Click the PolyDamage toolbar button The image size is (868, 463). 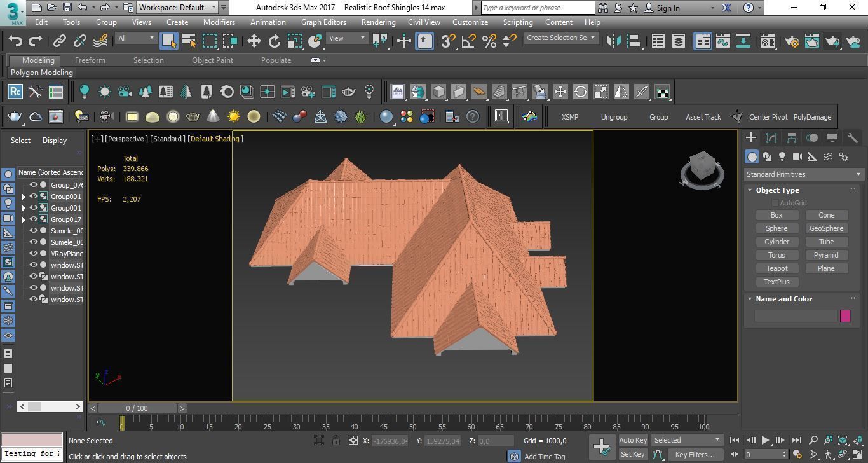[x=812, y=117]
